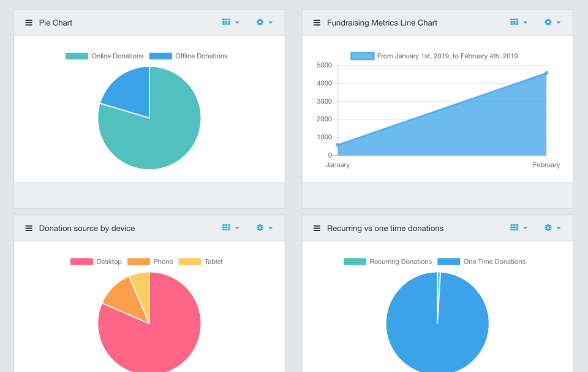Toggle the Desktop legend entry
This screenshot has height=372, width=588.
click(x=96, y=262)
